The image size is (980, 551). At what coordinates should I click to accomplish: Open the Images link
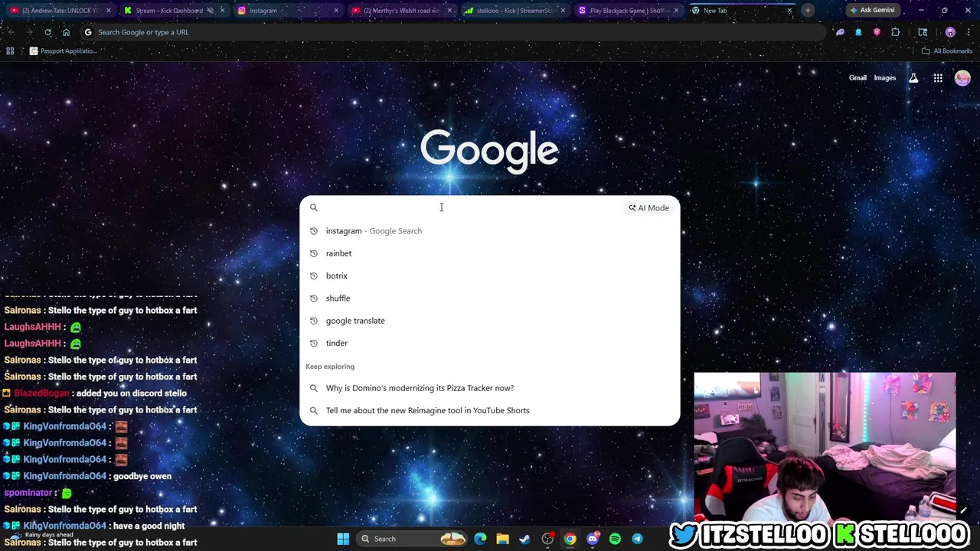click(885, 78)
